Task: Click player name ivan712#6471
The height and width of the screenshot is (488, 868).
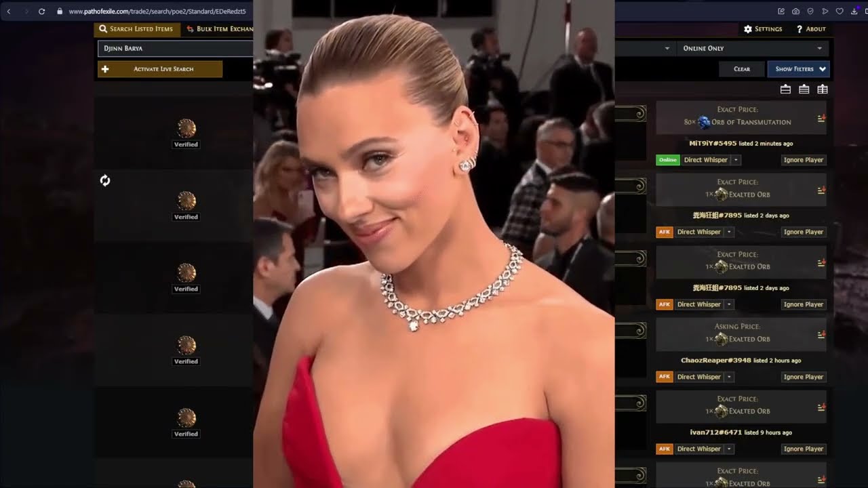Action: tap(716, 432)
